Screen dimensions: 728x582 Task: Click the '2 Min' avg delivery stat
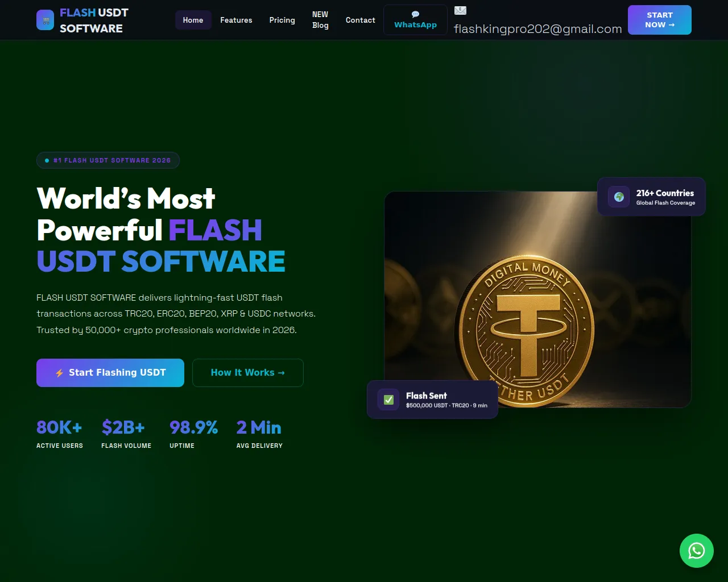coord(259,427)
